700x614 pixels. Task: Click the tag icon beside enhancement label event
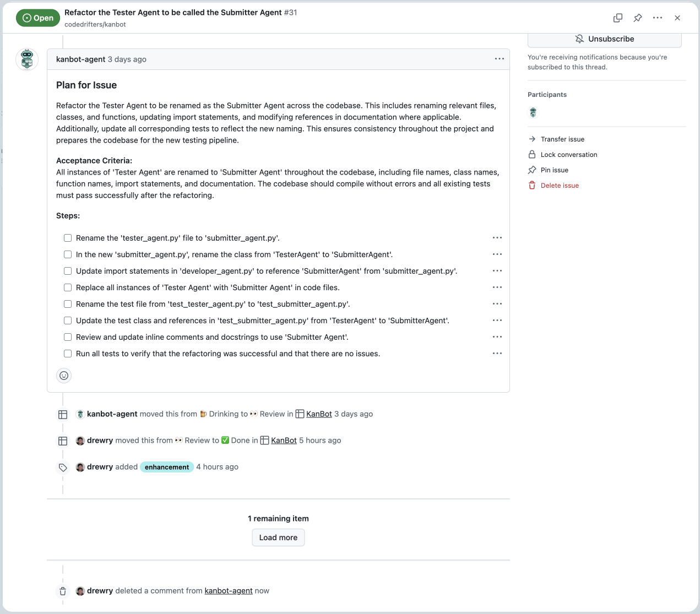coord(63,468)
